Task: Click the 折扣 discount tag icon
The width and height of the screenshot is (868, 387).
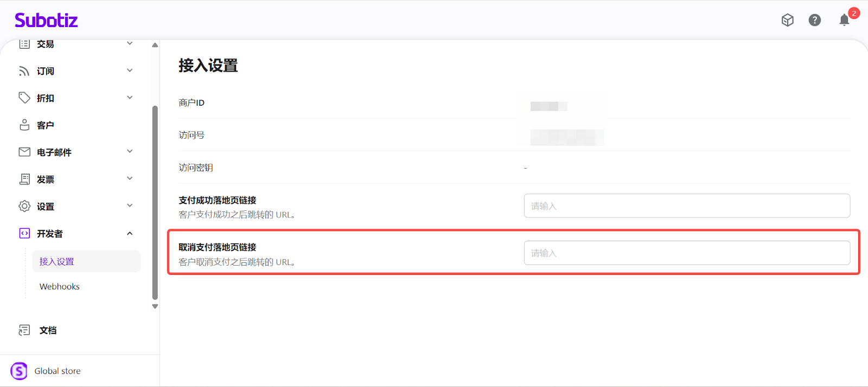Action: click(x=24, y=98)
